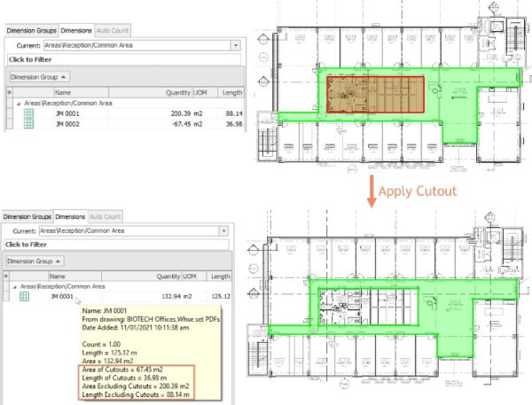Sort by Length column in lower table
Screen dimensions: 532x405
tap(220, 276)
